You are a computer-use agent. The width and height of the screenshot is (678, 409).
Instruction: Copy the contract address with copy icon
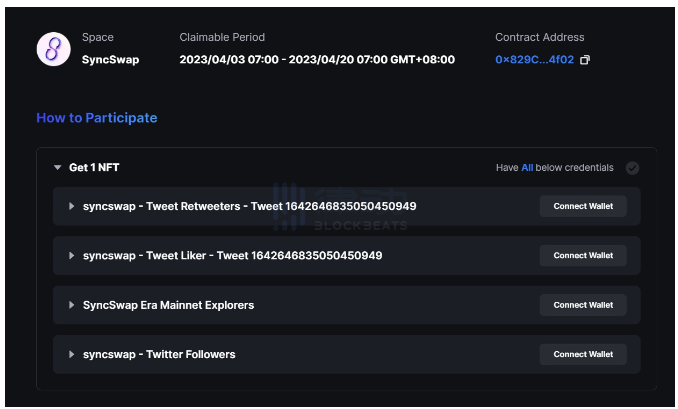click(x=585, y=60)
